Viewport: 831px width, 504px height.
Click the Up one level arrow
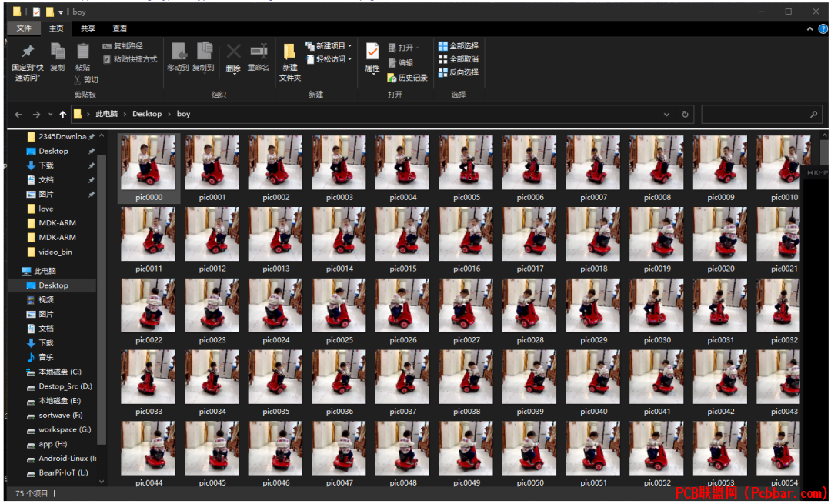(x=62, y=115)
